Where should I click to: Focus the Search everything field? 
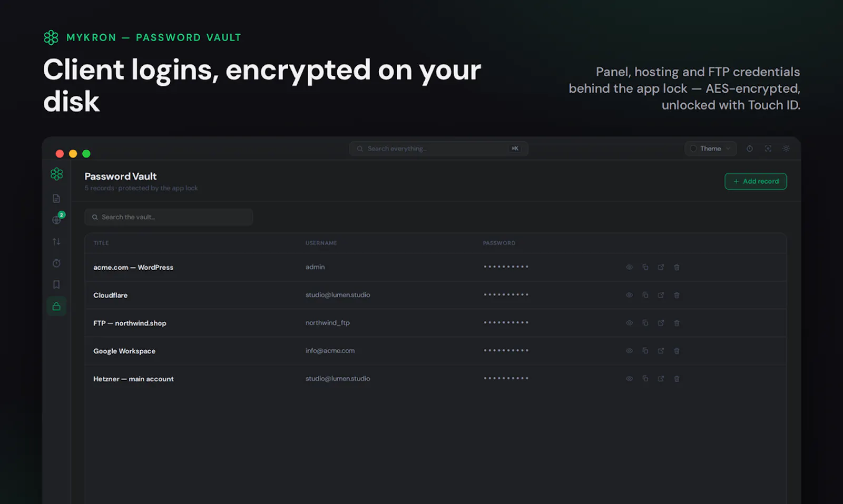(x=438, y=149)
